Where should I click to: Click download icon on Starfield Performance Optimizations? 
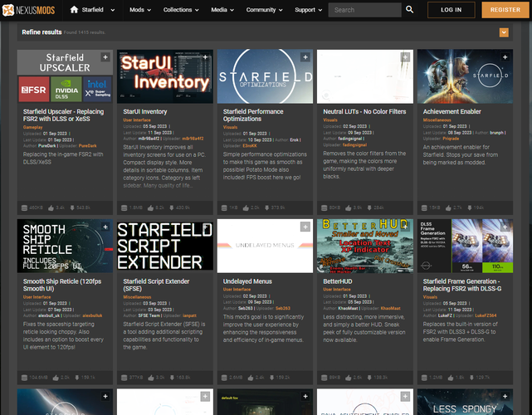click(267, 207)
